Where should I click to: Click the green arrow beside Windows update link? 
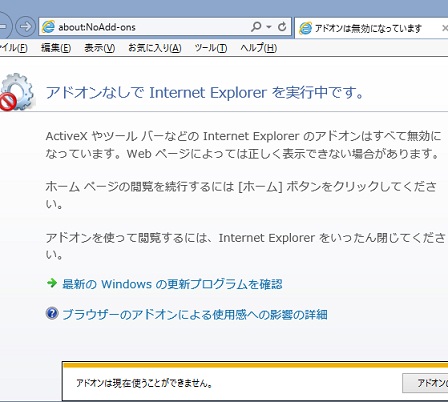click(x=52, y=283)
